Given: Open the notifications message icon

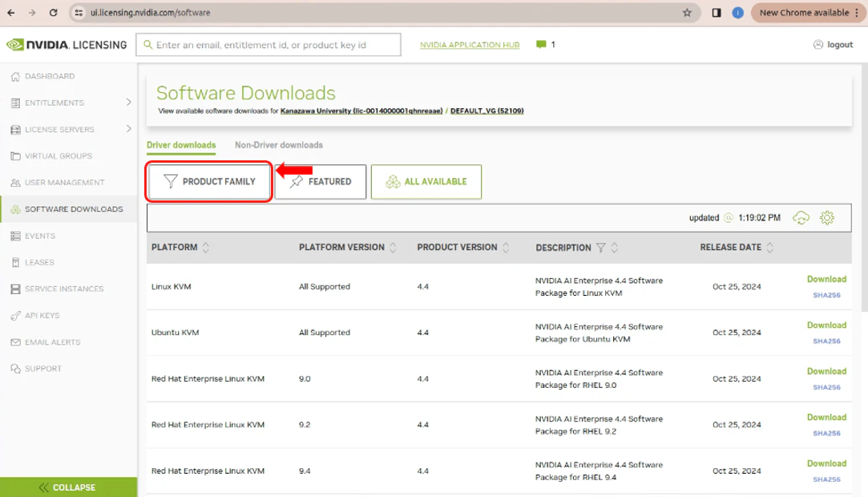Looking at the screenshot, I should [x=541, y=44].
